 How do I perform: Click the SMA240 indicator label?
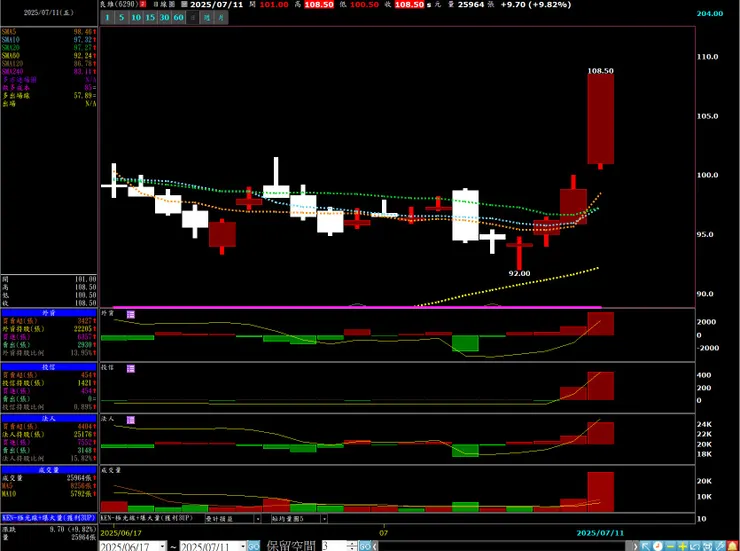pyautogui.click(x=12, y=72)
